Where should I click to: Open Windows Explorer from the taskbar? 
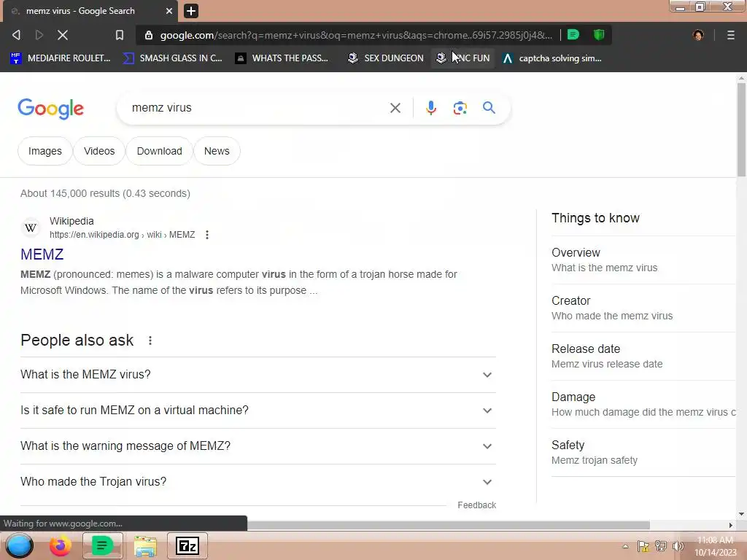(x=145, y=546)
